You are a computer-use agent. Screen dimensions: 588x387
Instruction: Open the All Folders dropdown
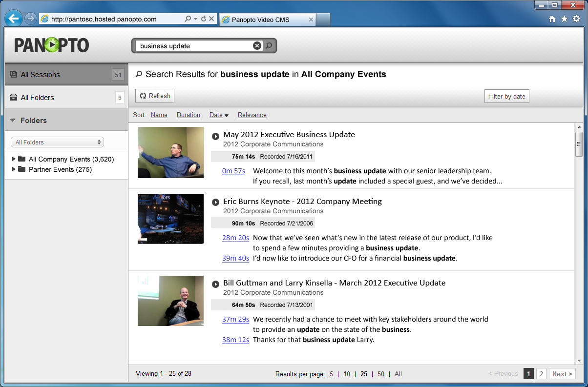[57, 143]
